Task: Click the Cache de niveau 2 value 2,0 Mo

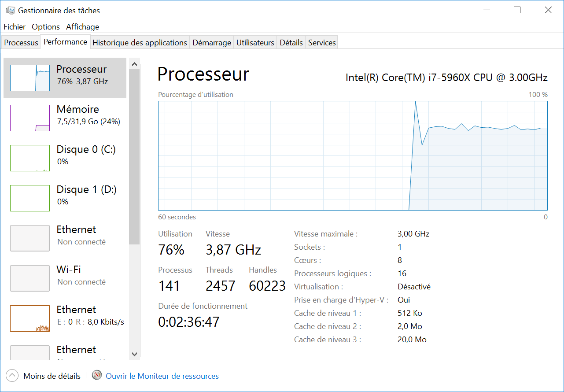Action: tap(410, 326)
